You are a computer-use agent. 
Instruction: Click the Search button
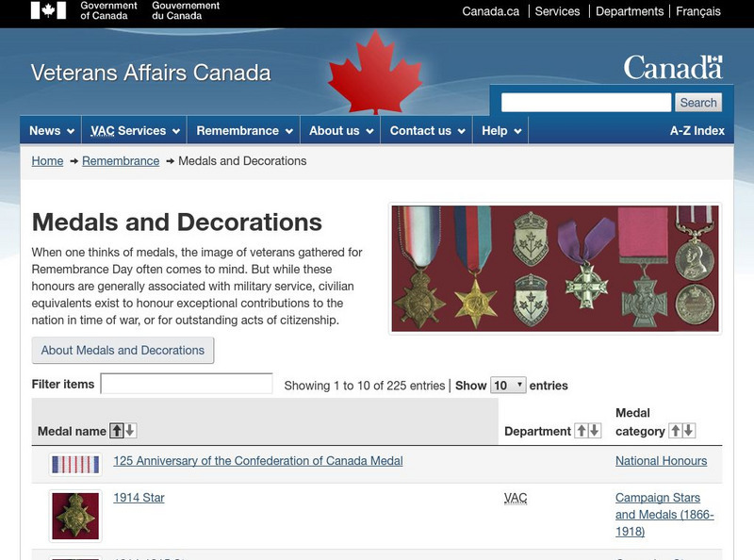[698, 103]
